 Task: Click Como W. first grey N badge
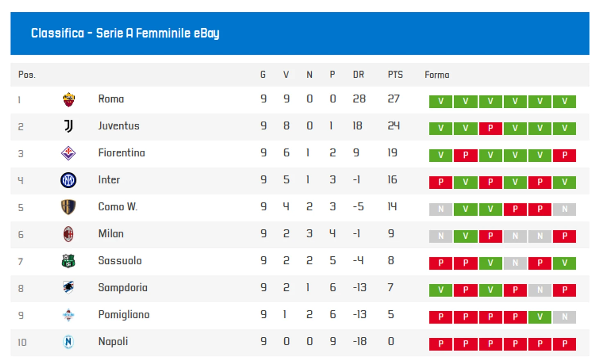tap(441, 209)
